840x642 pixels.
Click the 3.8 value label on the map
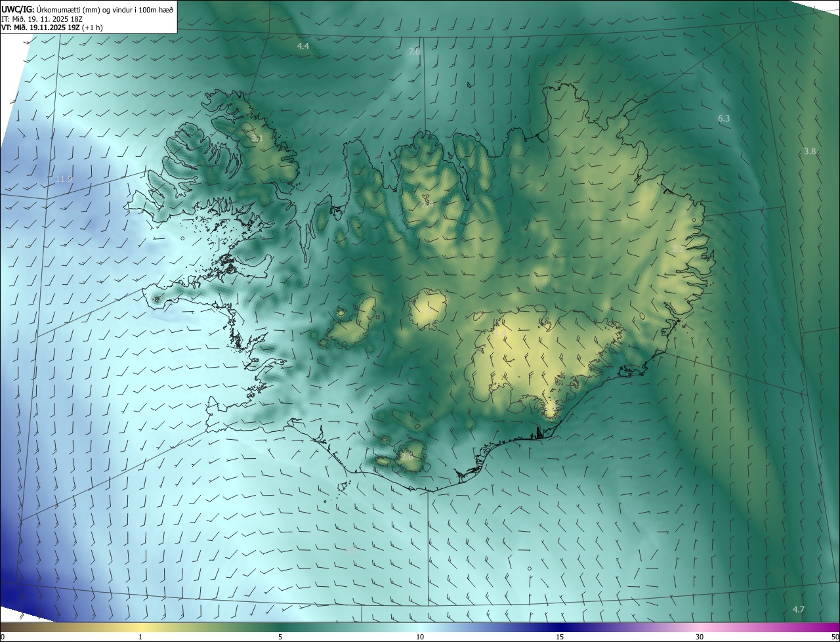click(810, 152)
